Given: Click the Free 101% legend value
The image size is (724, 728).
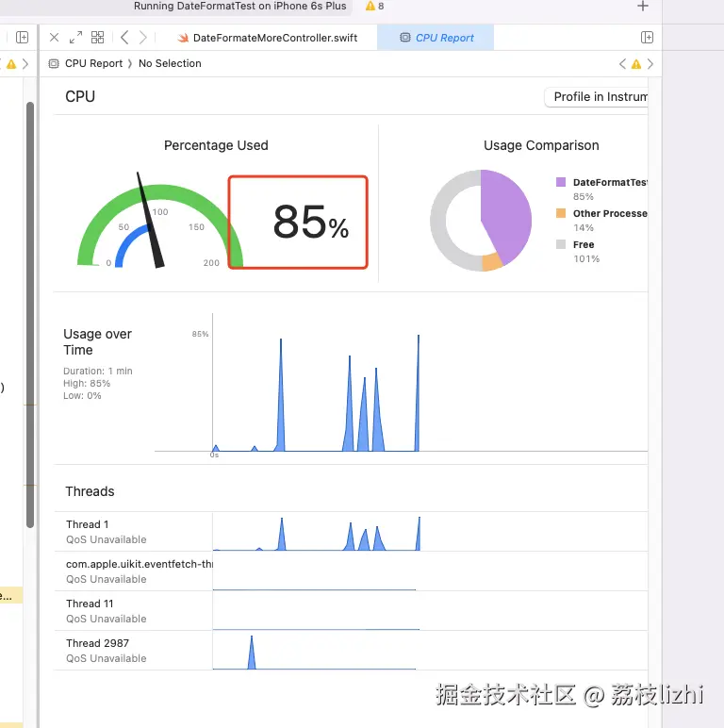Looking at the screenshot, I should (x=586, y=259).
